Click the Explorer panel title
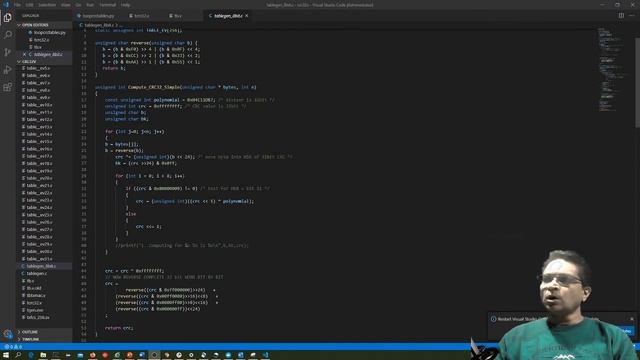This screenshot has width=640, height=360. 31,16
